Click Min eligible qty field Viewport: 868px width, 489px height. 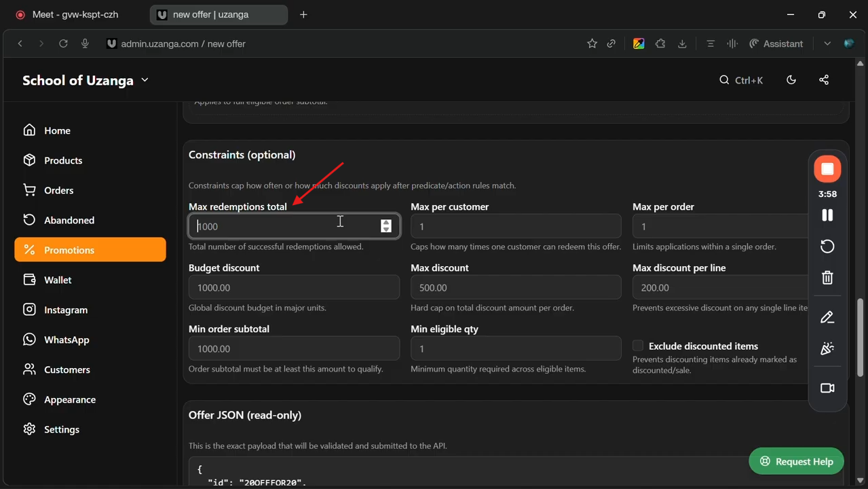pyautogui.click(x=516, y=348)
